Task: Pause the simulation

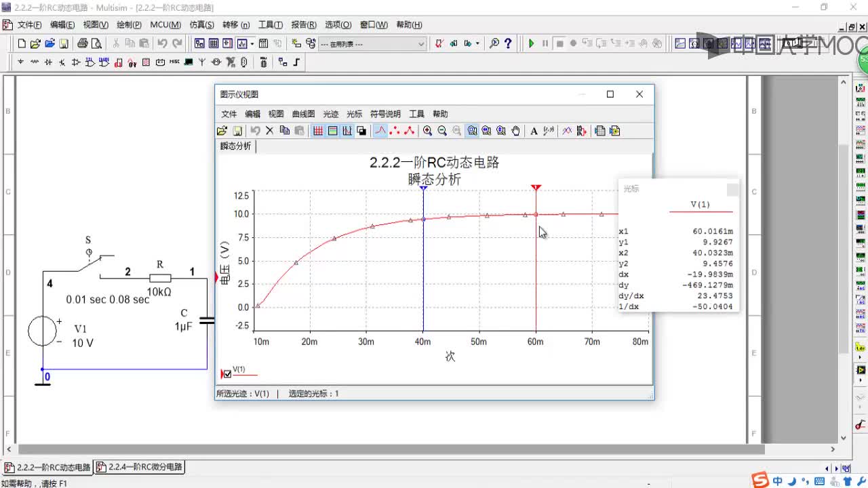Action: (x=545, y=43)
